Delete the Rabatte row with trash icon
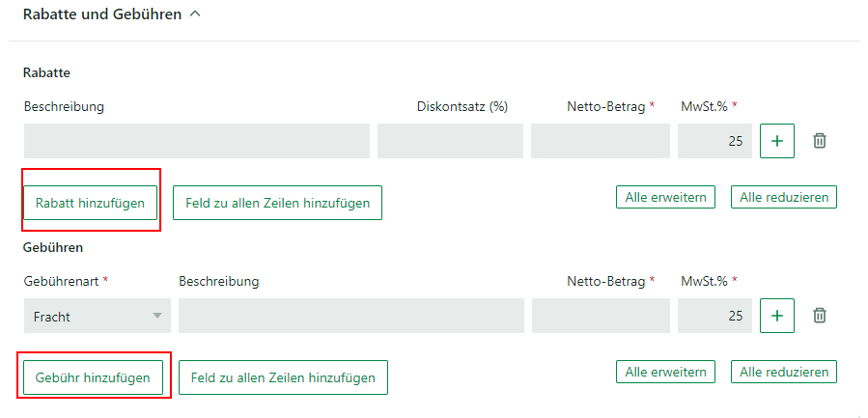The width and height of the screenshot is (868, 418). pos(820,141)
